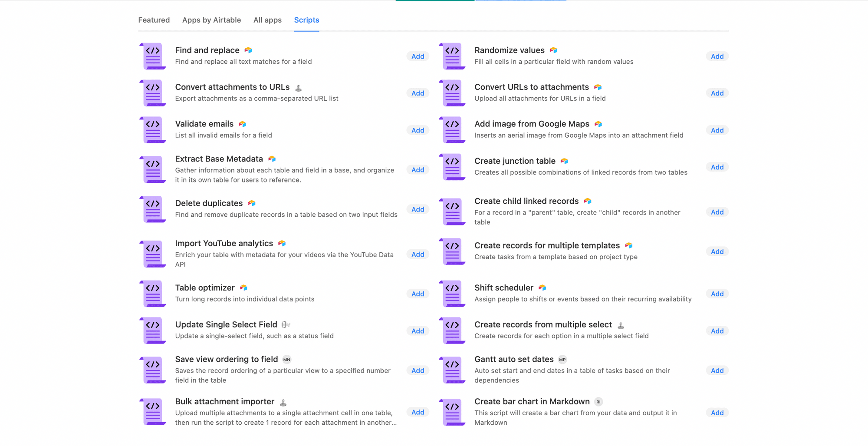Click the Create junction table script icon
Image resolution: width=868 pixels, height=446 pixels.
click(x=452, y=167)
